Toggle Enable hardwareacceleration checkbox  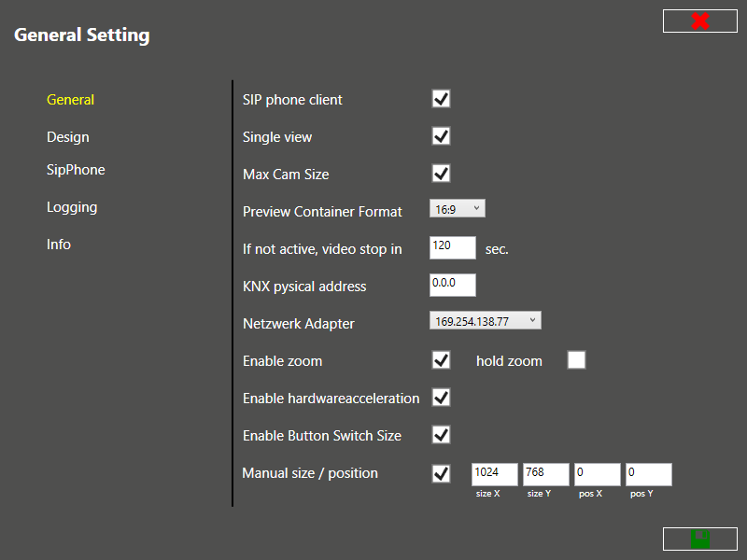click(441, 398)
